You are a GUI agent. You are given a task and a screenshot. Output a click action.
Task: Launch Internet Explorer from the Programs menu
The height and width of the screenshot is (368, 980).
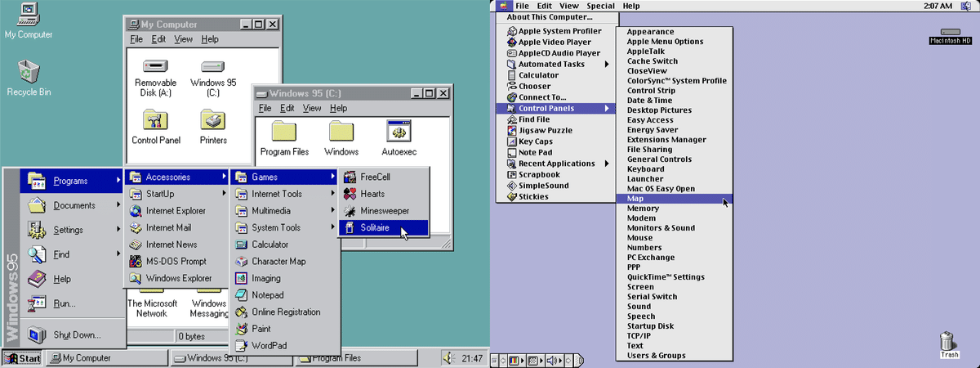177,211
